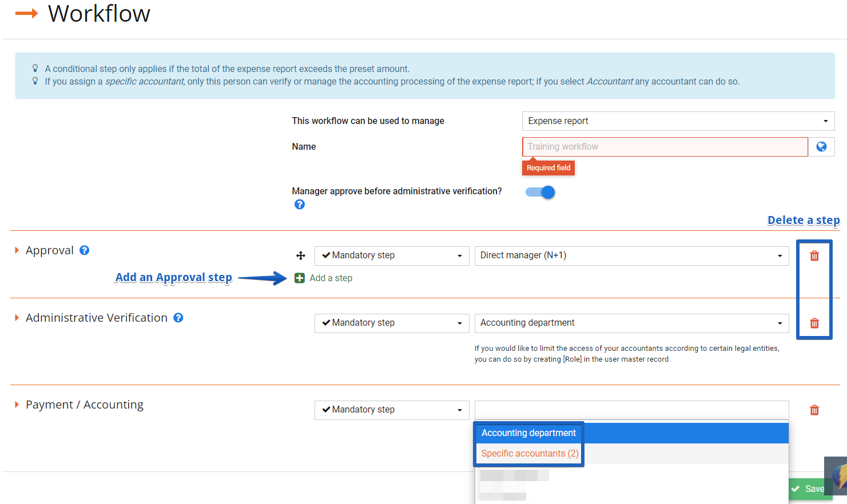Screen dimensions: 847x504
Task: Open the translation globe icon beside Name
Action: 821,147
